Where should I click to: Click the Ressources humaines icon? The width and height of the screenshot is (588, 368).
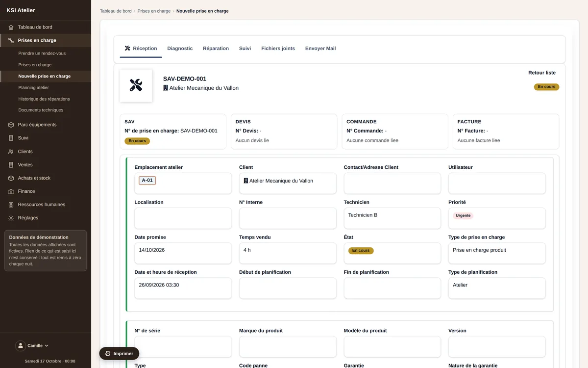[x=11, y=205]
